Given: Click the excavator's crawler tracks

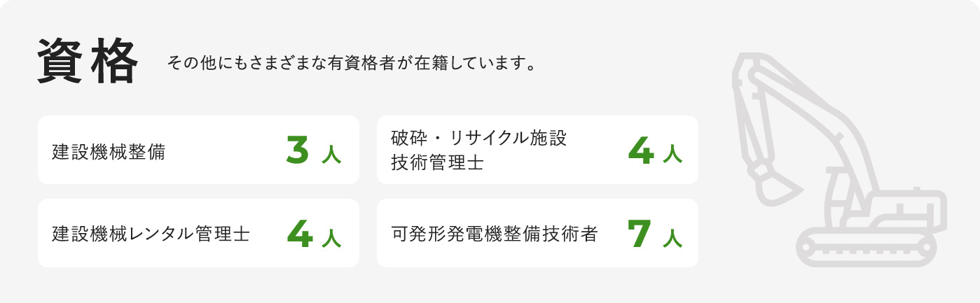Looking at the screenshot, I should click(865, 248).
